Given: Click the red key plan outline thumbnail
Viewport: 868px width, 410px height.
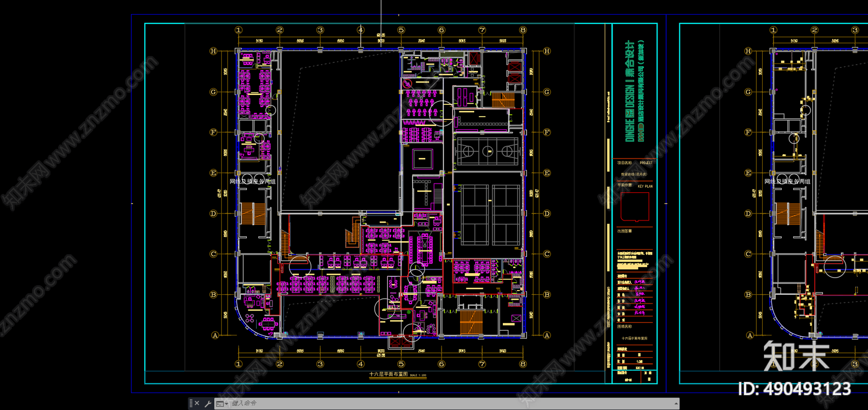Looking at the screenshot, I should [x=635, y=207].
